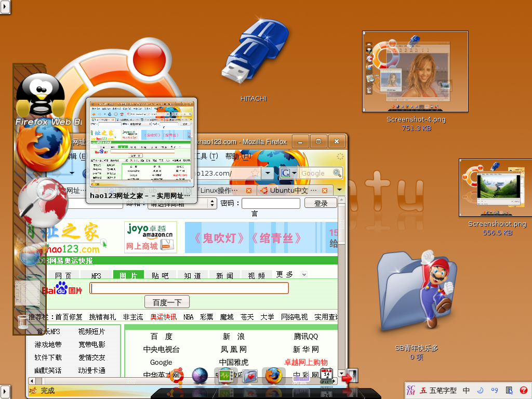
Task: Open the trash can in side dock
Action: tap(22, 322)
